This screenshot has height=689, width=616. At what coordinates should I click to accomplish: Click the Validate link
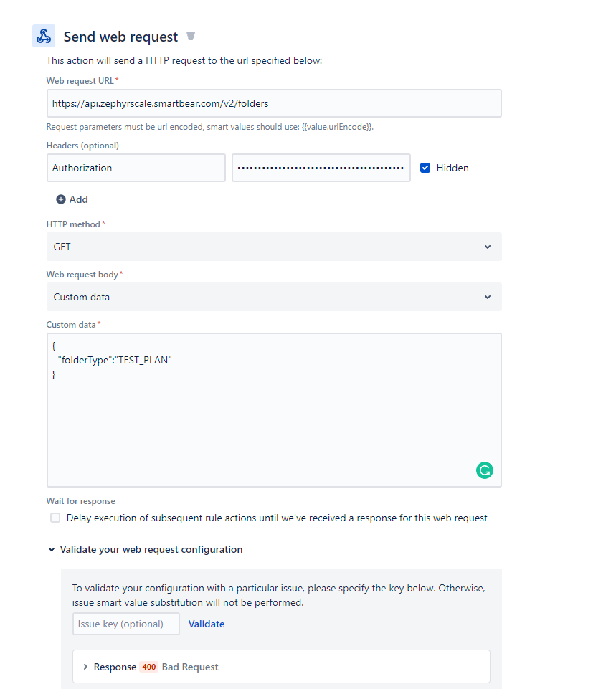(207, 624)
